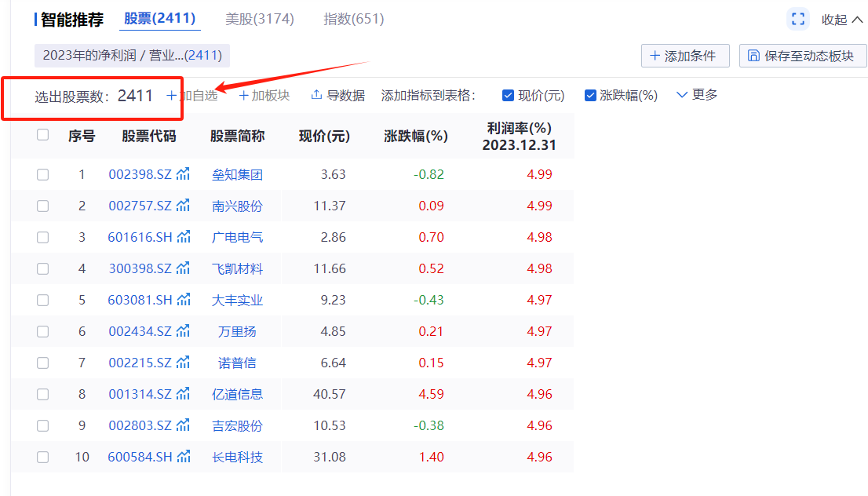Click the 股票简称 column header
The image size is (868, 496).
[x=238, y=137]
